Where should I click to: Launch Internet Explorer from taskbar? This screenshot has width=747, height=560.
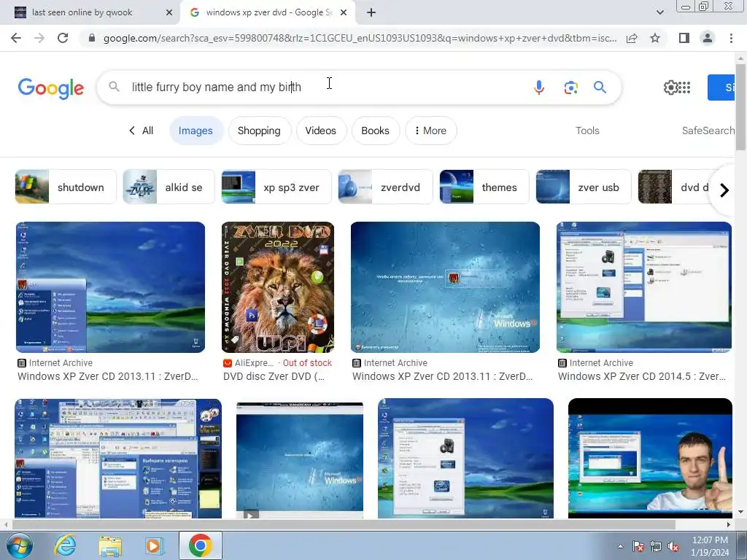65,545
